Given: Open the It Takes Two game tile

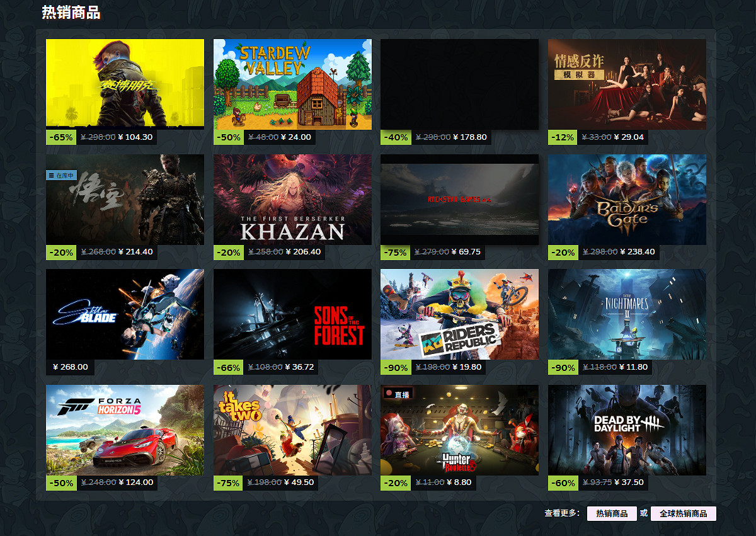Looking at the screenshot, I should pos(292,430).
